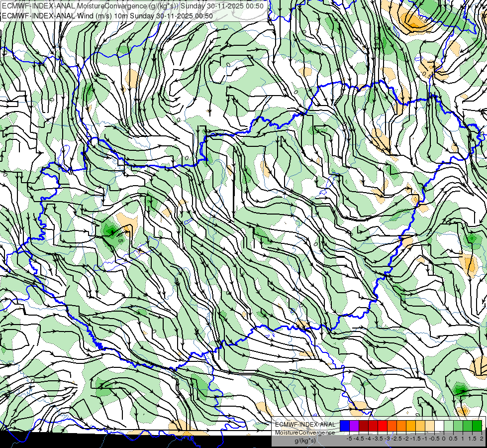The height and width of the screenshot is (448, 487).
Task: Click the -5 tick label in the legend
Action: tap(349, 439)
